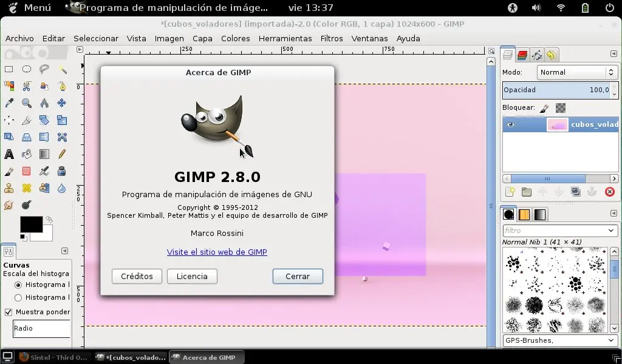Close the dialog with Cerrar button
This screenshot has height=364, width=622.
click(x=298, y=277)
